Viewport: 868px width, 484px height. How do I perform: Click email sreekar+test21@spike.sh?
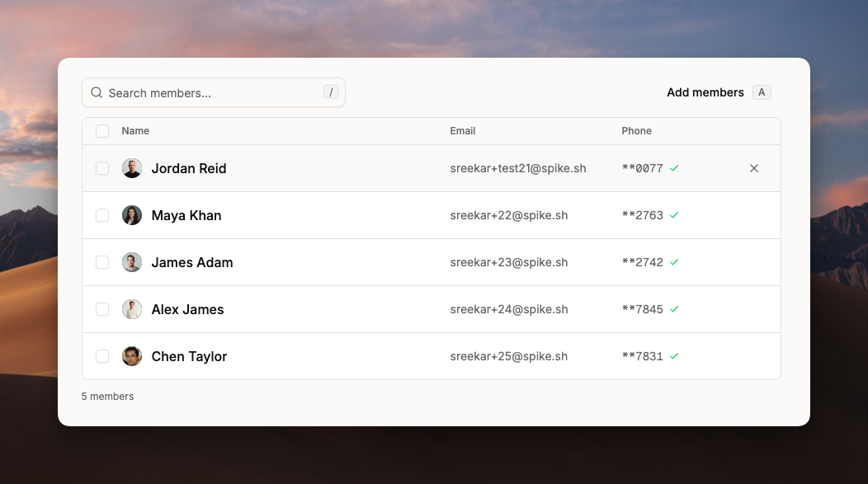point(518,168)
